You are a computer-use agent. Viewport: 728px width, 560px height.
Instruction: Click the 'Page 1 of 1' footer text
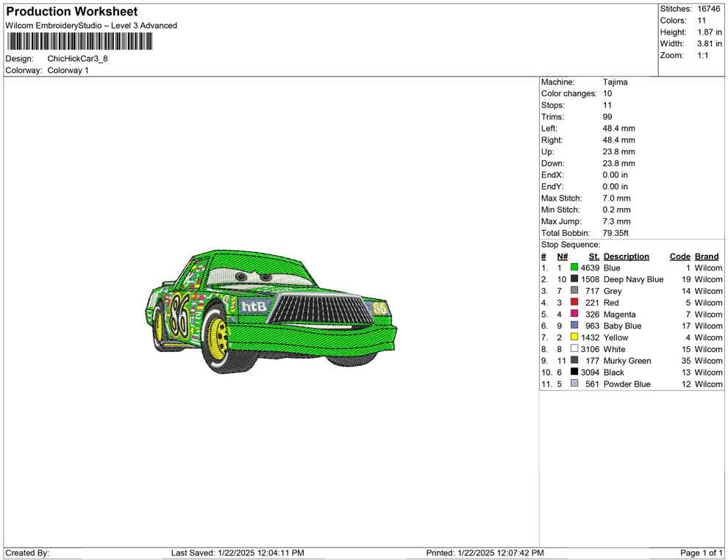[x=701, y=553]
